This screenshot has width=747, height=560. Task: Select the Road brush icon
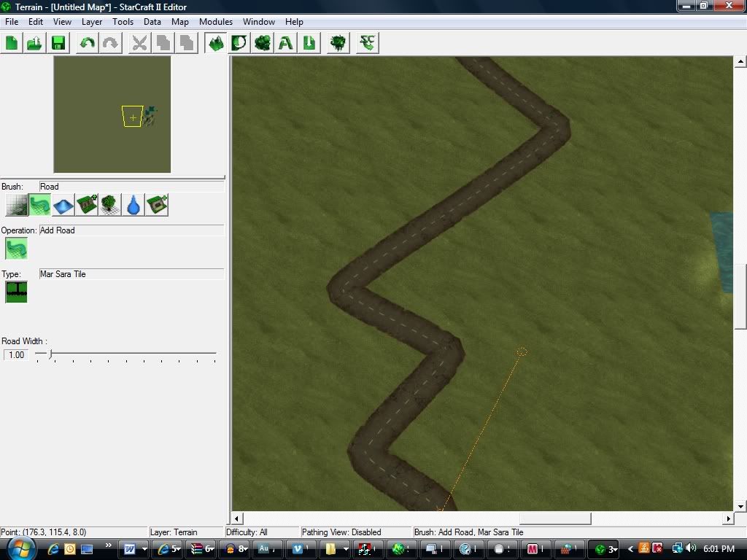pos(39,205)
